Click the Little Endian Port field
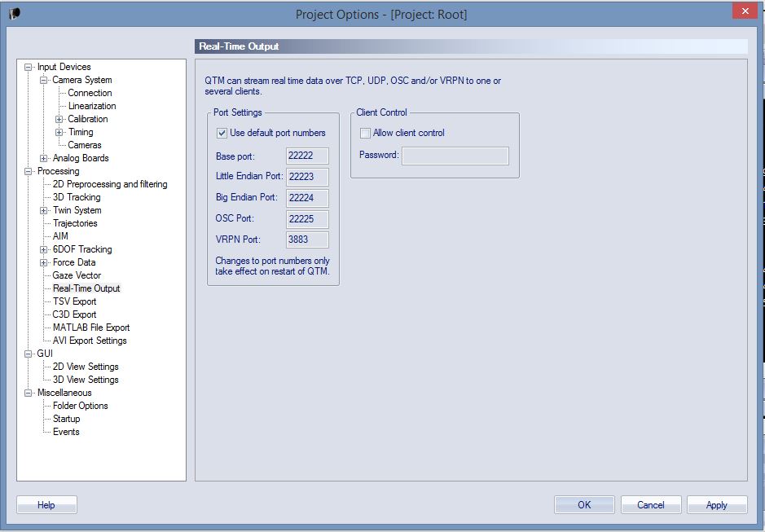This screenshot has width=765, height=532. click(307, 177)
